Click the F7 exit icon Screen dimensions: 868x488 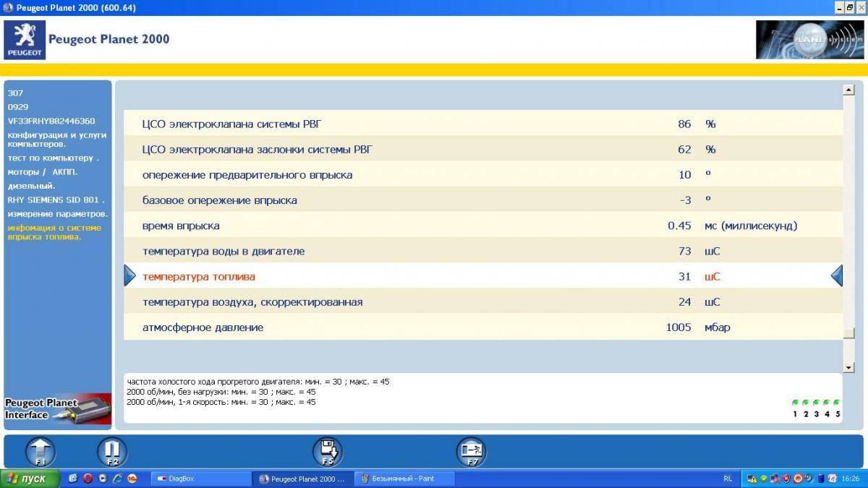click(x=471, y=453)
